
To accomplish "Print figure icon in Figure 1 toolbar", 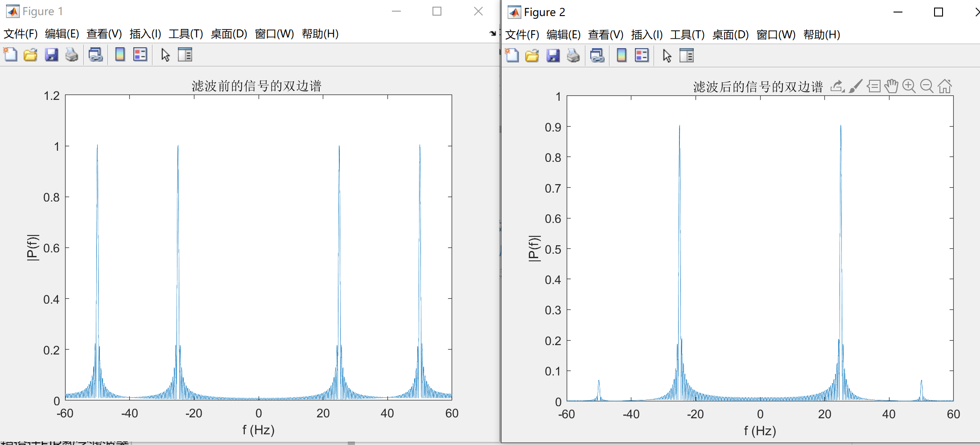I will point(72,54).
